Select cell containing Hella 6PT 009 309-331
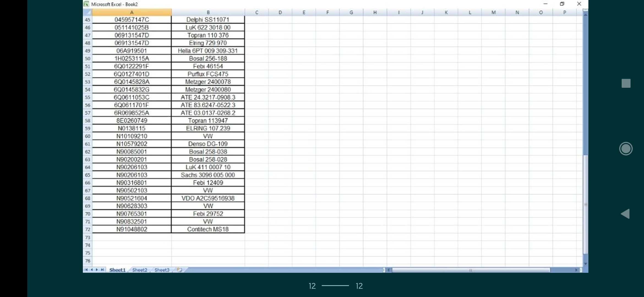The width and height of the screenshot is (644, 297). tap(208, 51)
